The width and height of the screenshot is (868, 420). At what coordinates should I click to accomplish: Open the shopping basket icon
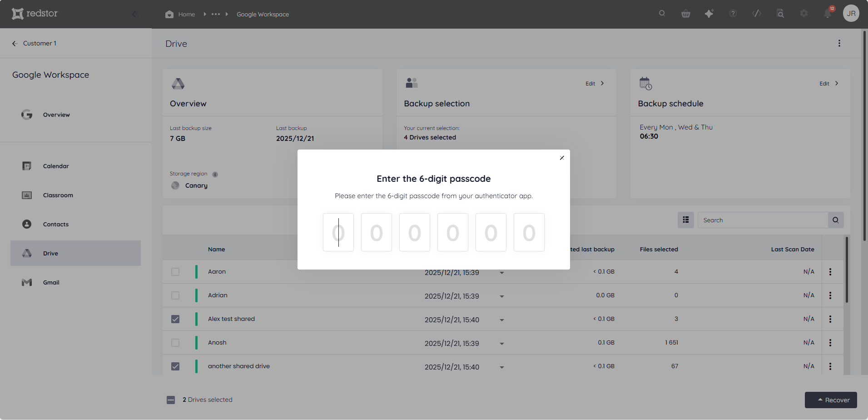686,14
